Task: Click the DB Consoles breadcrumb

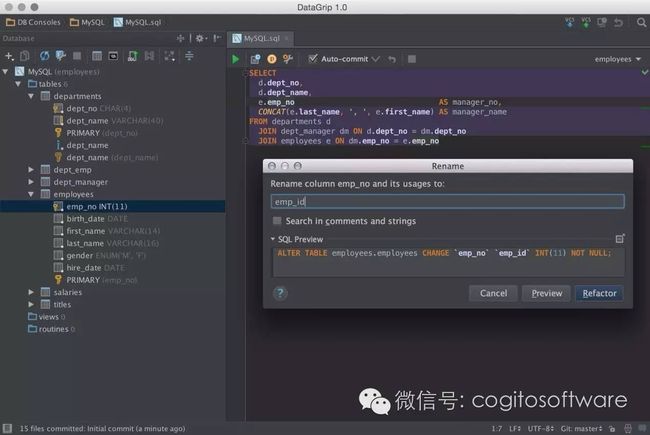Action: pyautogui.click(x=33, y=22)
